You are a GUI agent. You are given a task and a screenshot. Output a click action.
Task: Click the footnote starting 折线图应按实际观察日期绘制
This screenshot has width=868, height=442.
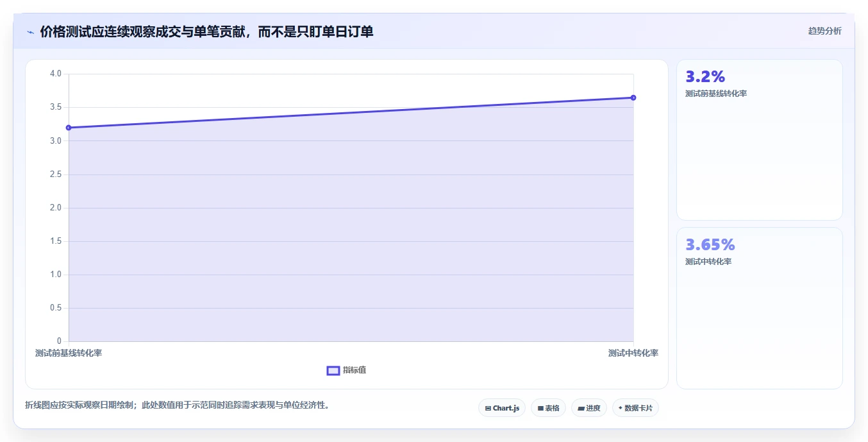click(177, 405)
